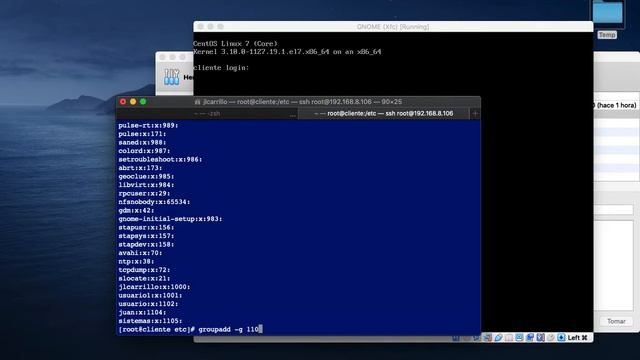Click the gnome-initial-setup:x:983: line
The height and width of the screenshot is (360, 640).
(x=170, y=219)
